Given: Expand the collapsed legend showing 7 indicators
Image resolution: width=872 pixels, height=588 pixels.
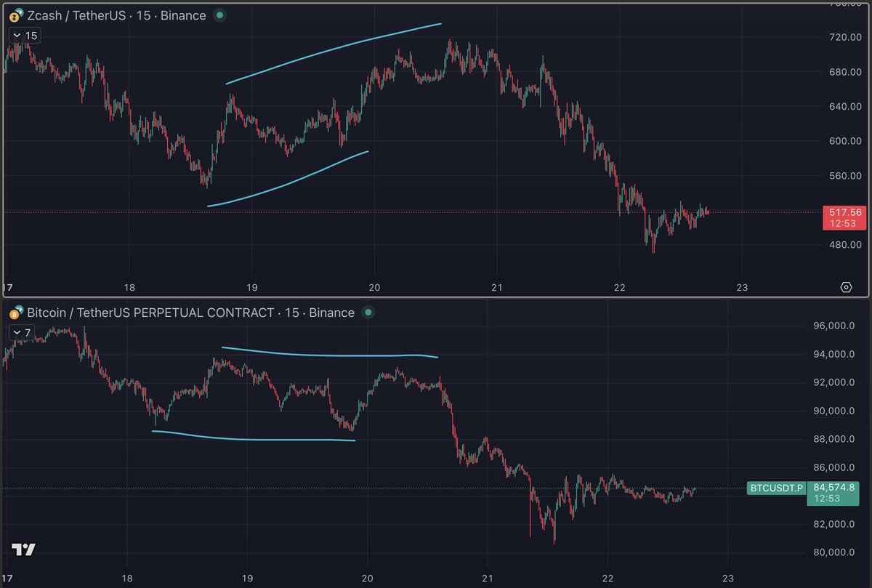Looking at the screenshot, I should coord(23,332).
